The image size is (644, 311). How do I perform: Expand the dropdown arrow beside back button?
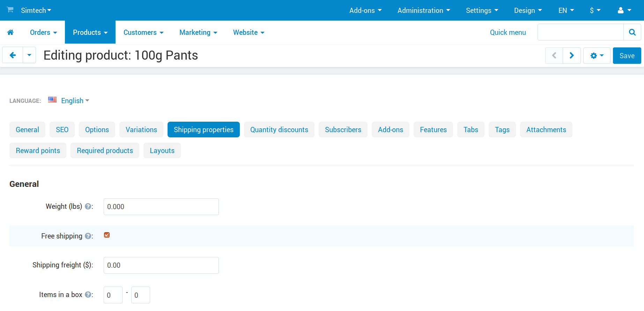click(x=29, y=55)
